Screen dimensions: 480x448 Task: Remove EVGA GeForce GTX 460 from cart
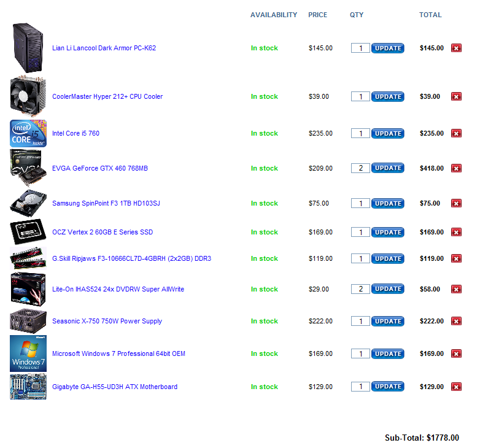(456, 168)
